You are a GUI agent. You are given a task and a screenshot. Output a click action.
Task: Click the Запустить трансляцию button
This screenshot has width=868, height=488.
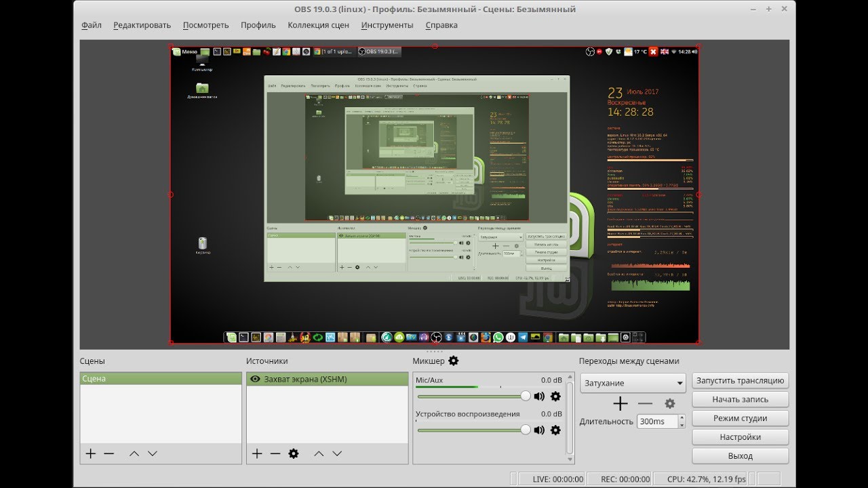click(741, 381)
